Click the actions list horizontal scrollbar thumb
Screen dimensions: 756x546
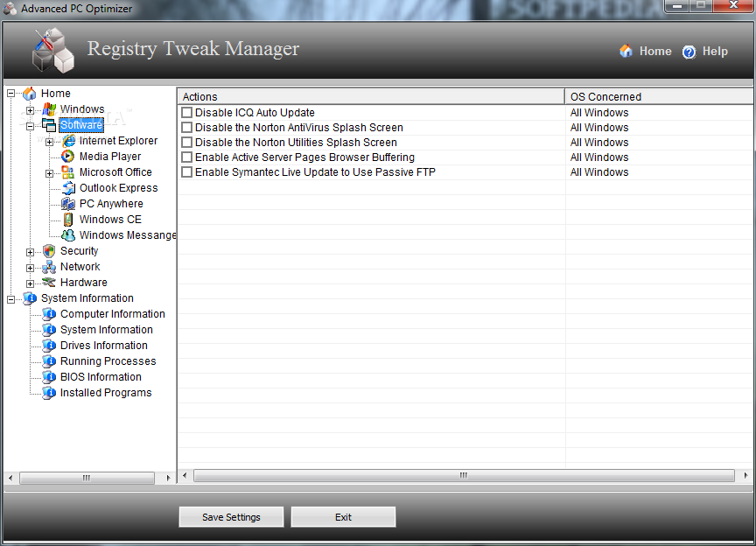(464, 476)
